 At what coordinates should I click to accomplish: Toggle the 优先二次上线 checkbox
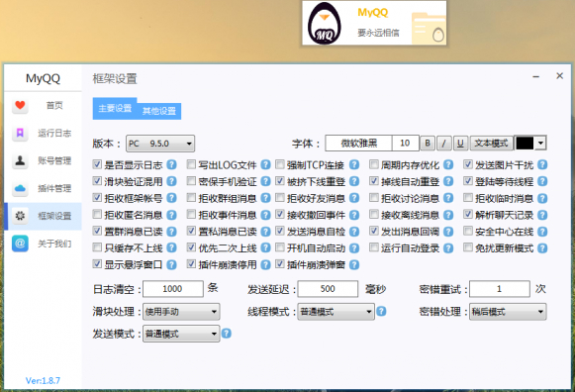click(191, 247)
